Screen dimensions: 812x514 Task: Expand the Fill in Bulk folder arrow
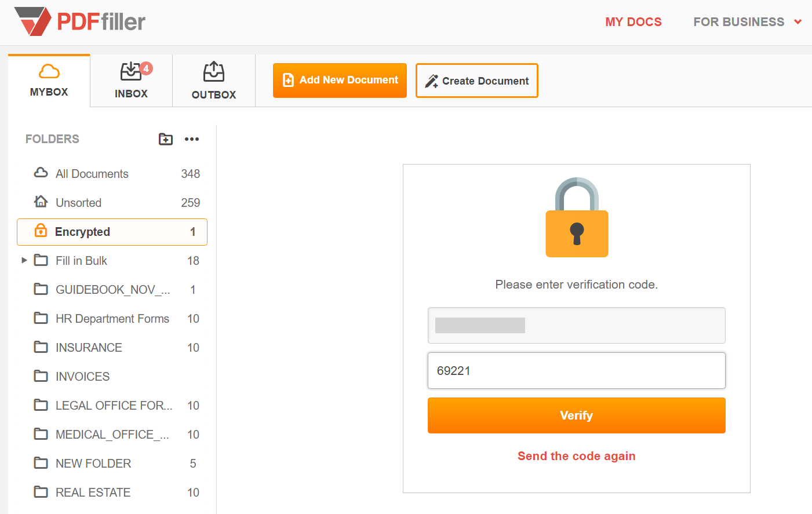[24, 260]
